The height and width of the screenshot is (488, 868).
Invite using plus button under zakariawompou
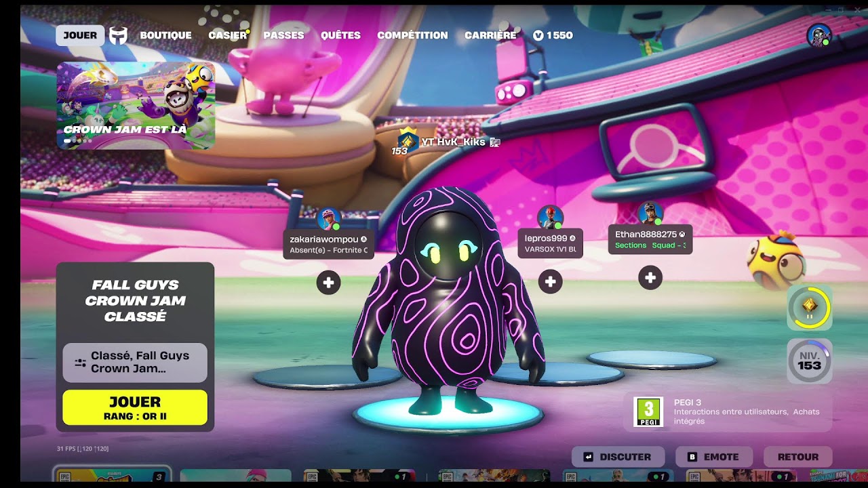click(328, 283)
